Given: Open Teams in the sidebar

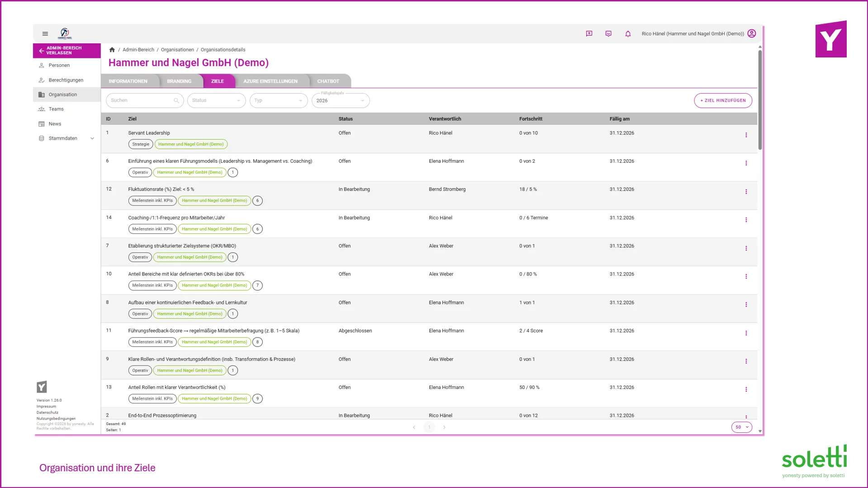Looking at the screenshot, I should [x=67, y=109].
